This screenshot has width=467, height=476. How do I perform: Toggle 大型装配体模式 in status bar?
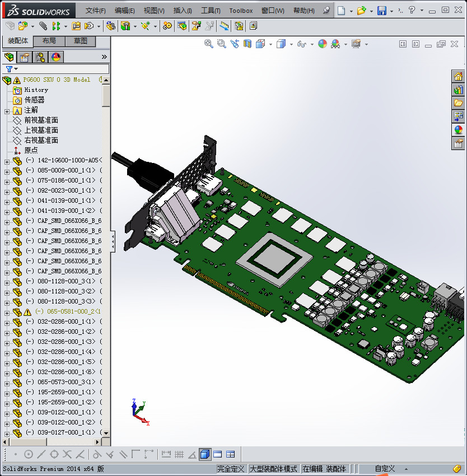click(273, 469)
